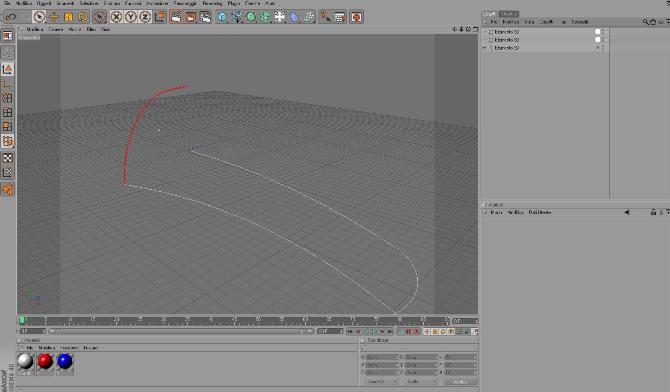The width and height of the screenshot is (670, 392).
Task: Toggle position keyframe recording
Action: [427, 332]
